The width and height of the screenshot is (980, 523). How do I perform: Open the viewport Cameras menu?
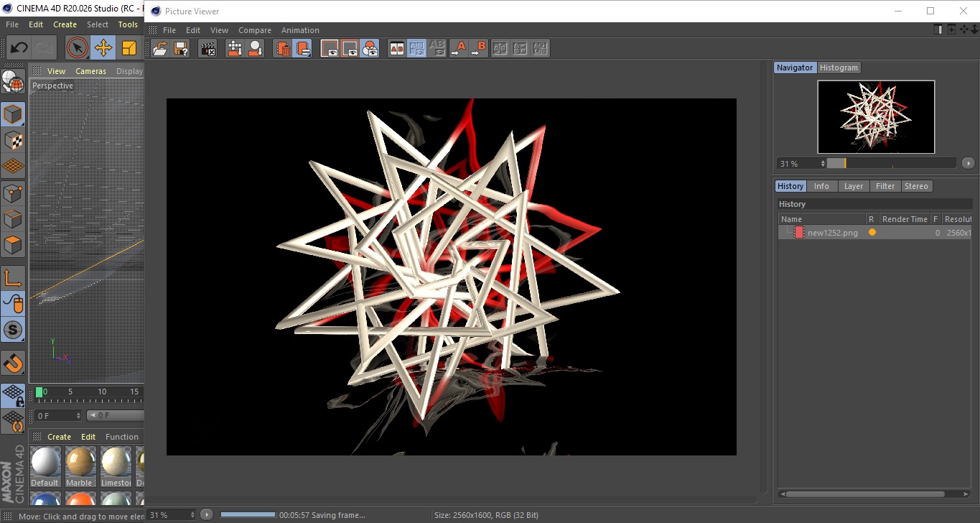click(x=90, y=71)
